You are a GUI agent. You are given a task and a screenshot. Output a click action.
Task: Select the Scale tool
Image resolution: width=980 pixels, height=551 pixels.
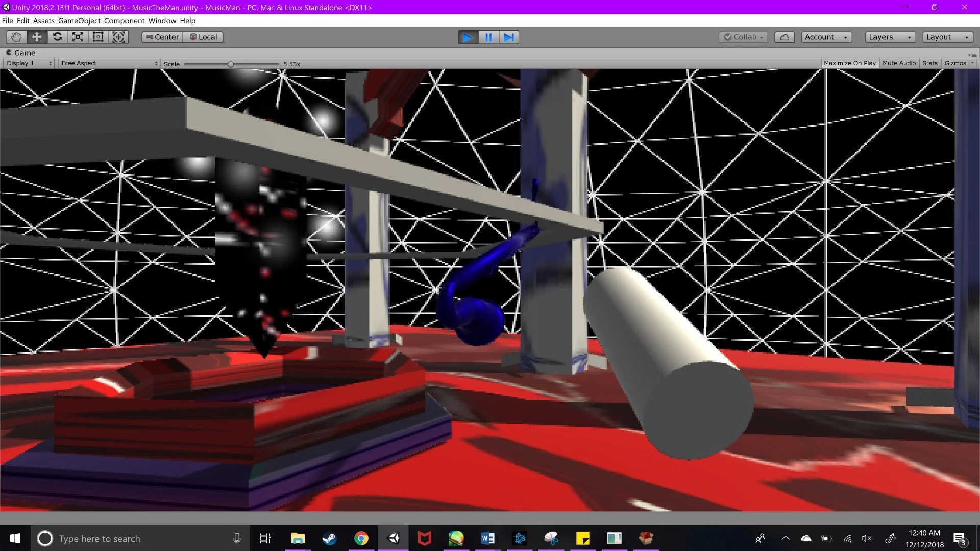tap(78, 37)
